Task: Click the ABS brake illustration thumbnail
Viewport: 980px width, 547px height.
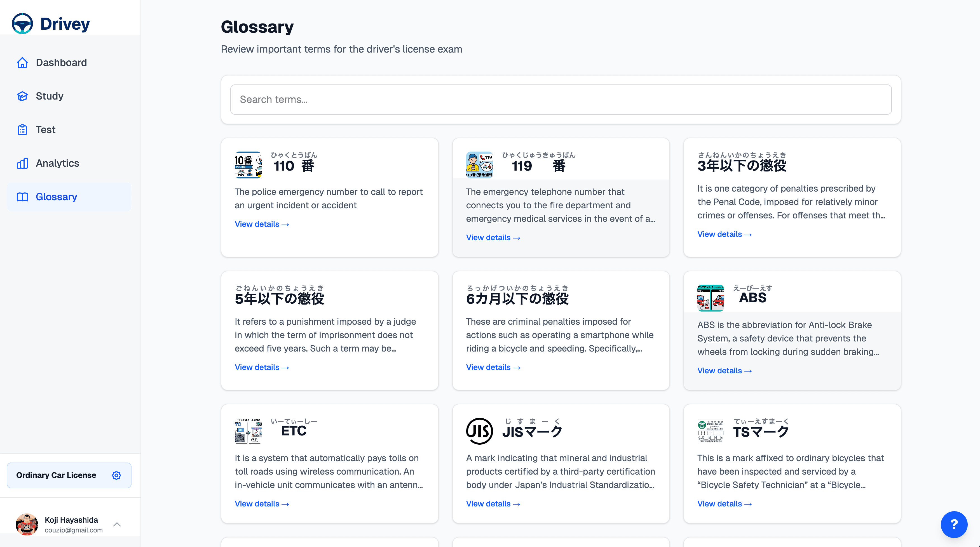Action: click(711, 298)
